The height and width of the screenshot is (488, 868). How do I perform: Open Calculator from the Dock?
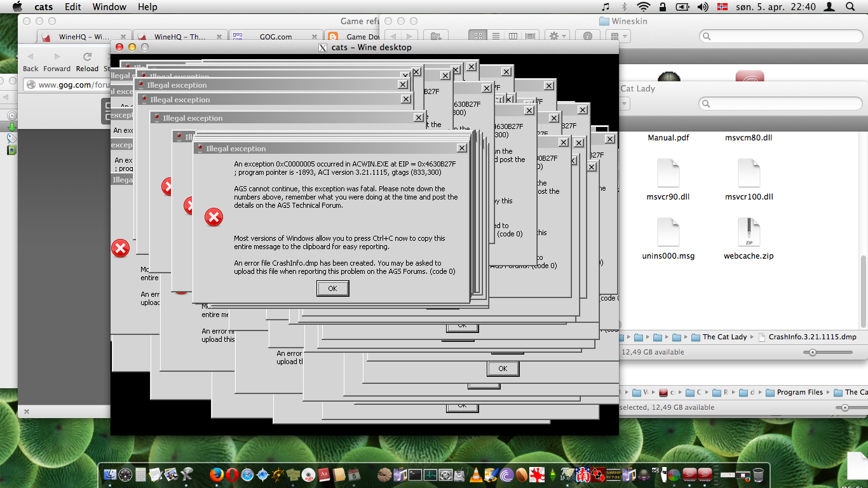click(140, 474)
